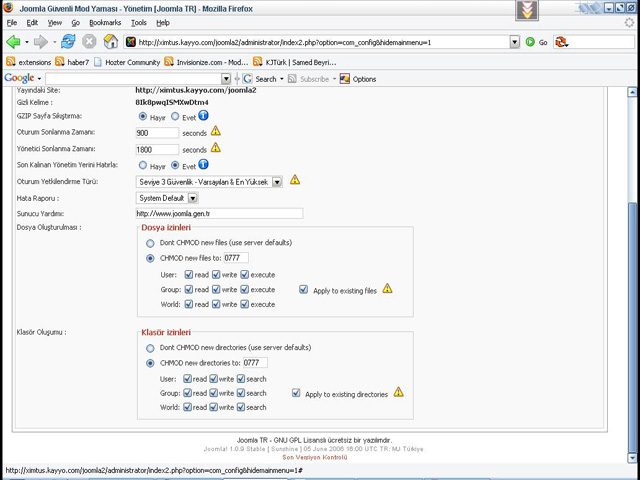Click warning icon beside Yönetici Sonlanma Zamanı
Viewport: 640px width, 480px height.
(216, 148)
